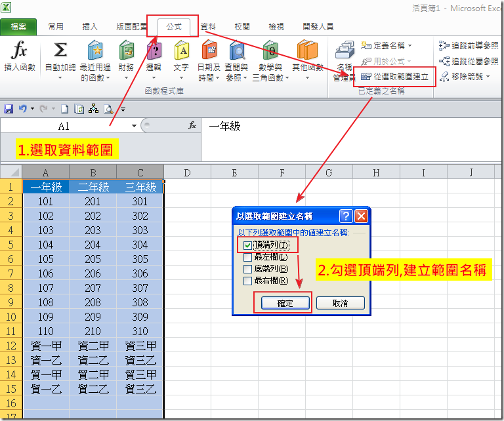Switch to the View (檢視) tab
This screenshot has height=421, width=504.
click(x=276, y=27)
